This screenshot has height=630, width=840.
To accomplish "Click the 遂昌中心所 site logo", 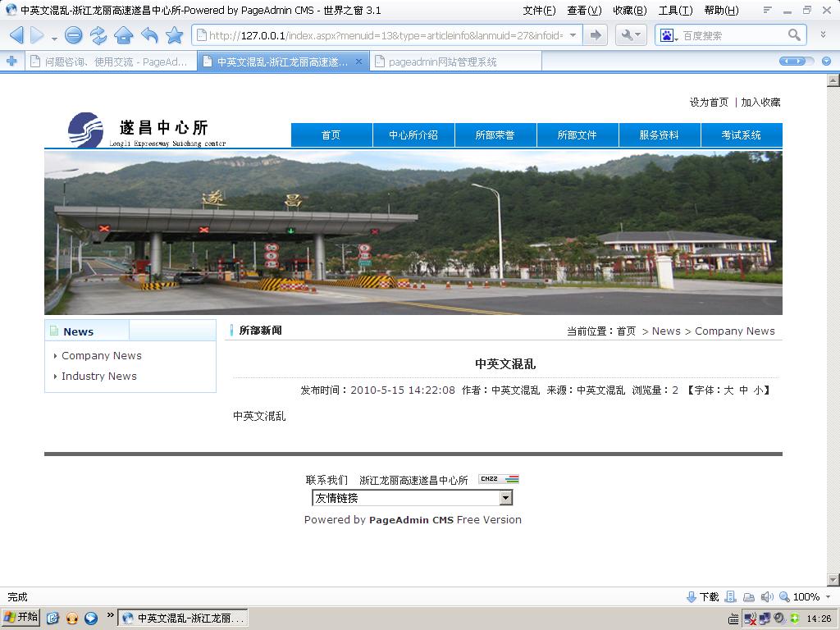I will tap(146, 130).
